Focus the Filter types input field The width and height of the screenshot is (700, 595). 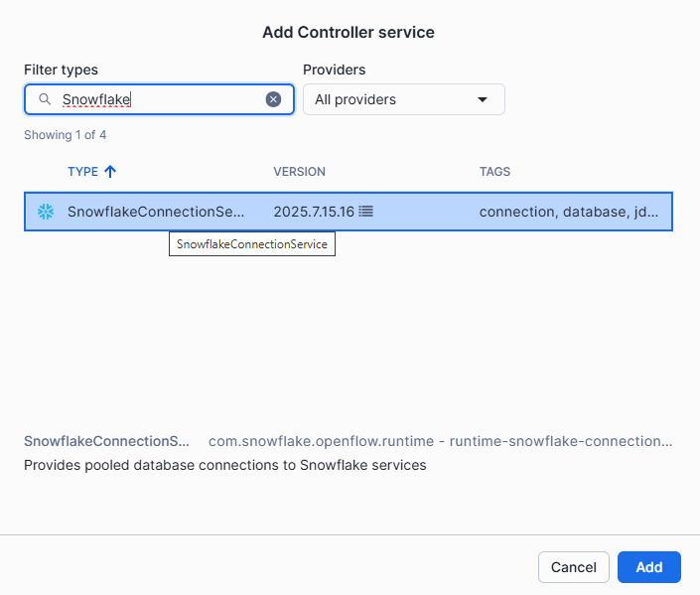pos(159,99)
